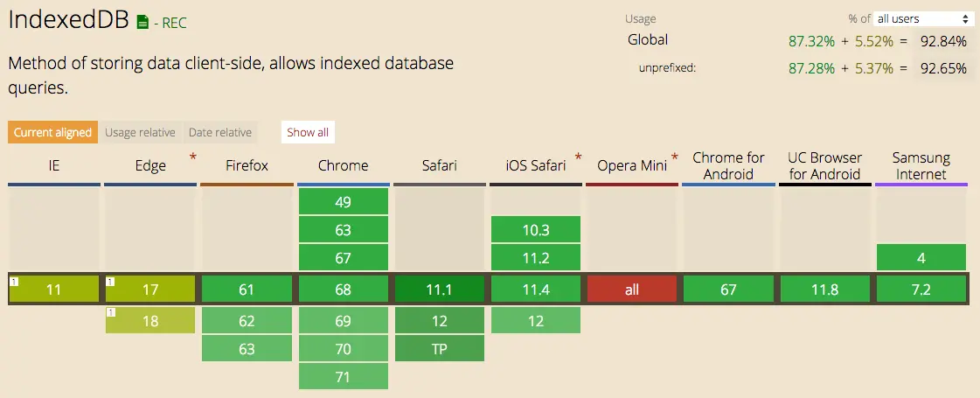Click the asterisk beside the Edge header
Viewport: 980px width, 398px height.
coord(193,157)
